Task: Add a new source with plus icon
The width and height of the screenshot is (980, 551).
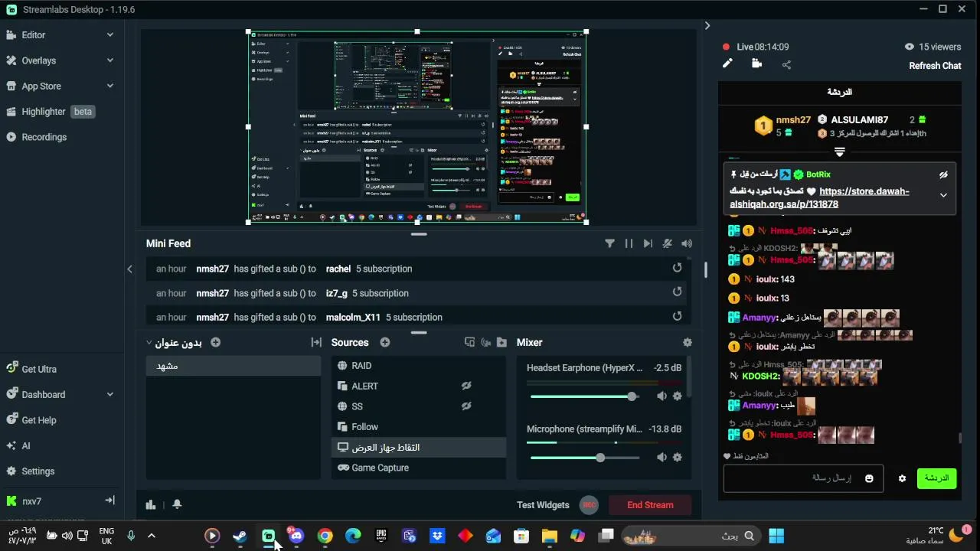Action: coord(385,342)
